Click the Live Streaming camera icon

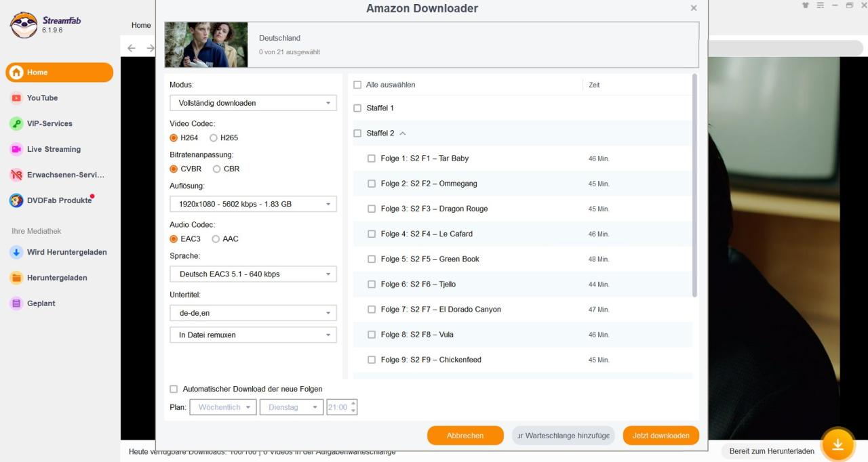tap(16, 149)
